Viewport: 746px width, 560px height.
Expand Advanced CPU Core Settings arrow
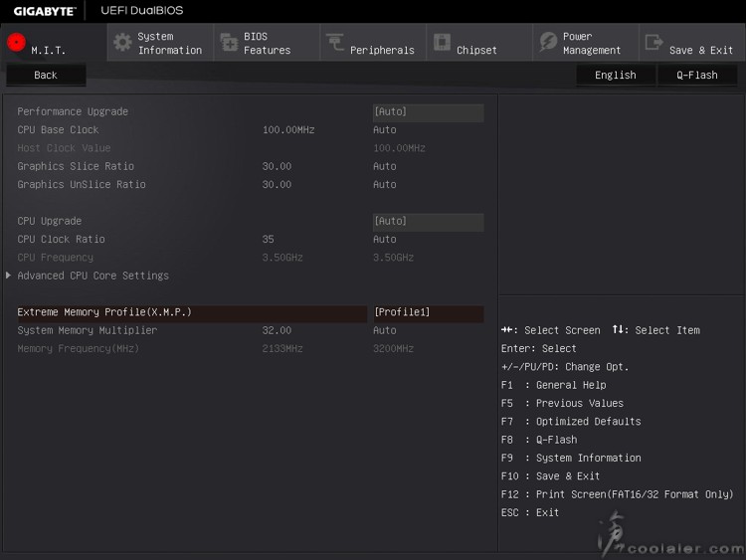[x=8, y=276]
